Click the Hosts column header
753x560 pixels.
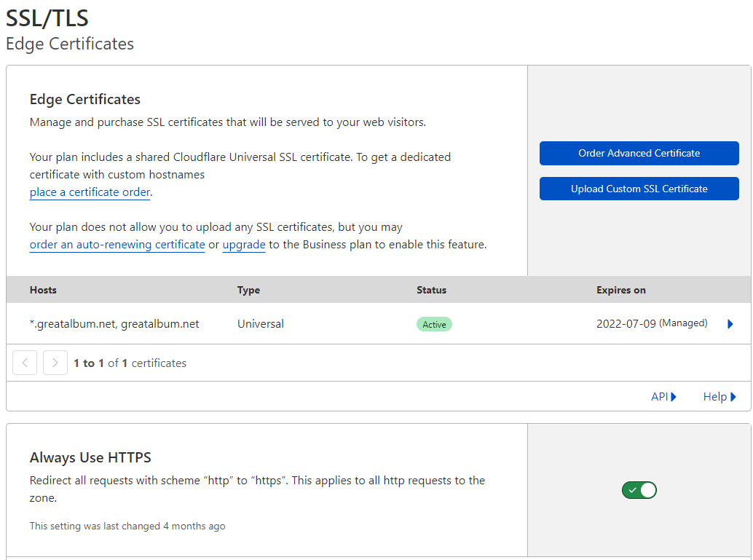click(x=43, y=290)
